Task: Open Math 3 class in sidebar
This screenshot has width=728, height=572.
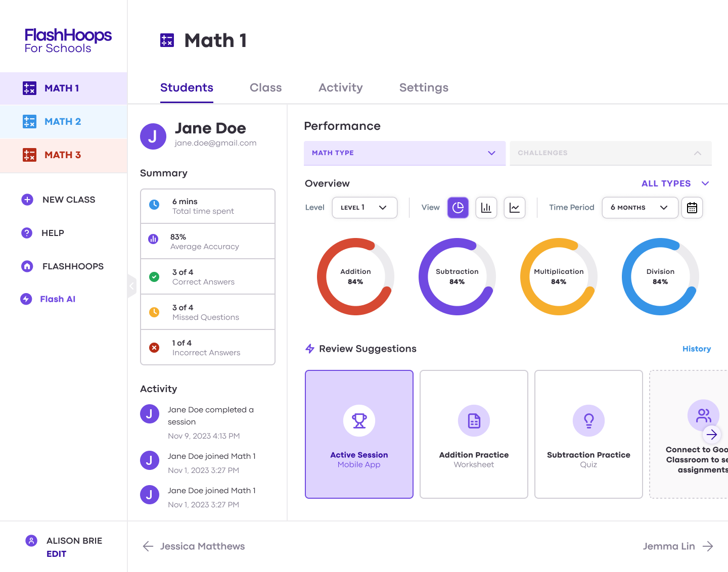Action: click(63, 155)
